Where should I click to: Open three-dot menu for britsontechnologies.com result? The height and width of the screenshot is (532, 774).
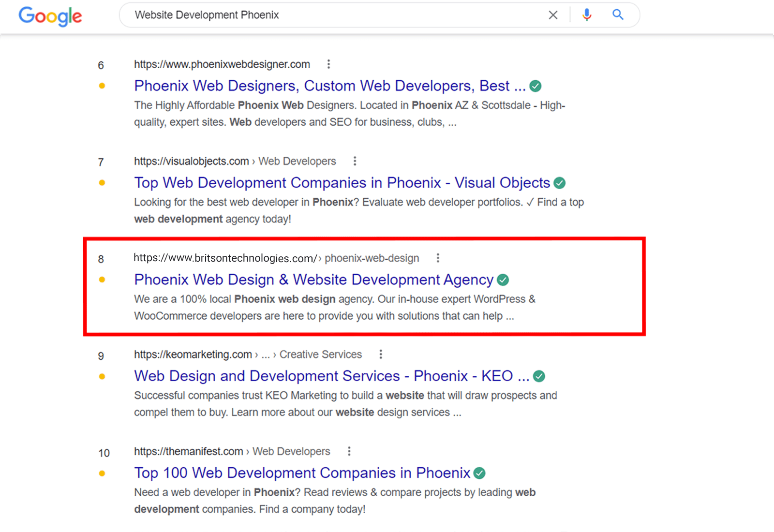(438, 258)
